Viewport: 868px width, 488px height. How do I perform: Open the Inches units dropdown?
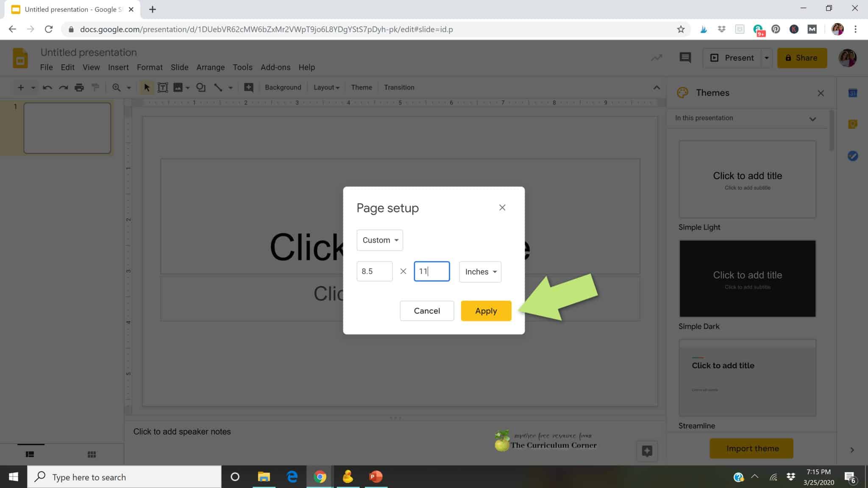[479, 272]
